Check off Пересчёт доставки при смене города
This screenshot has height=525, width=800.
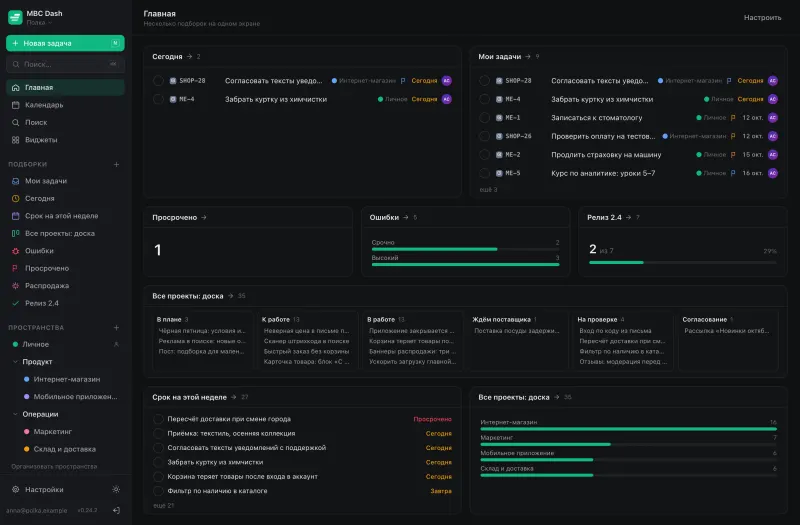tap(158, 419)
